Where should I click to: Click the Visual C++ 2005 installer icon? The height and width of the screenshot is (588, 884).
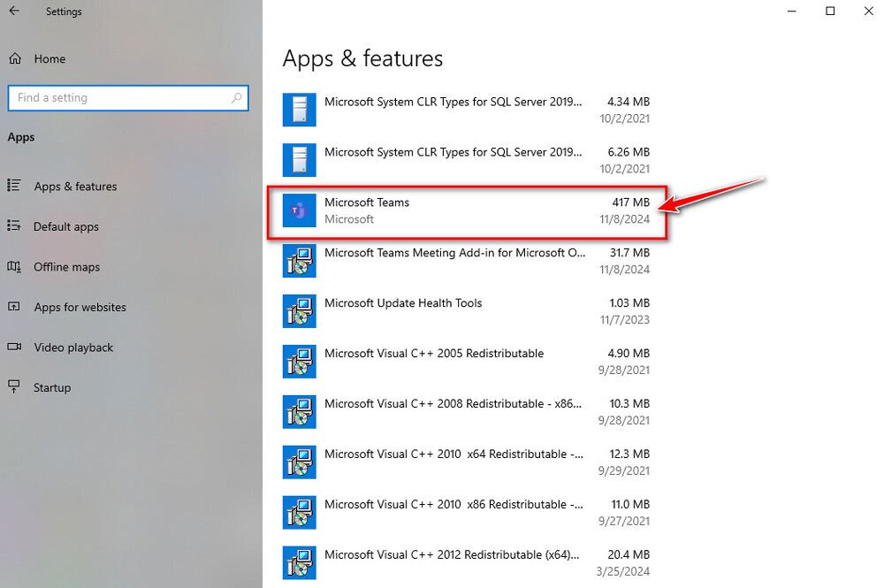coord(300,362)
